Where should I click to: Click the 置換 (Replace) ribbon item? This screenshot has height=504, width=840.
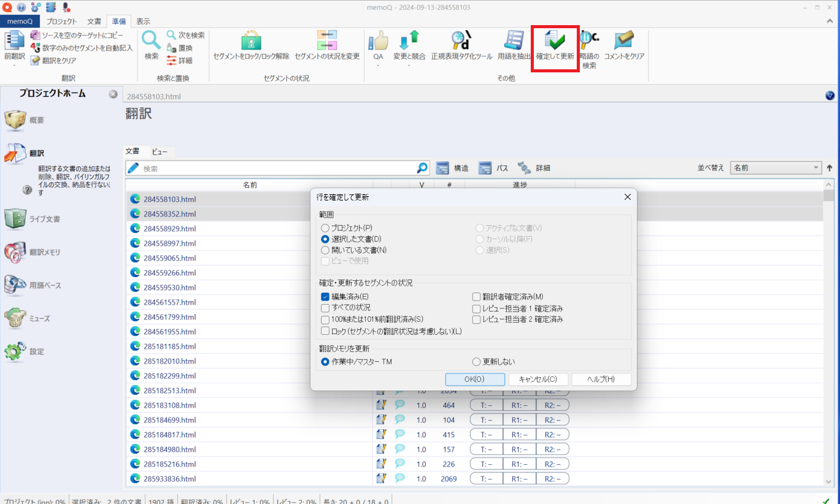coord(179,48)
